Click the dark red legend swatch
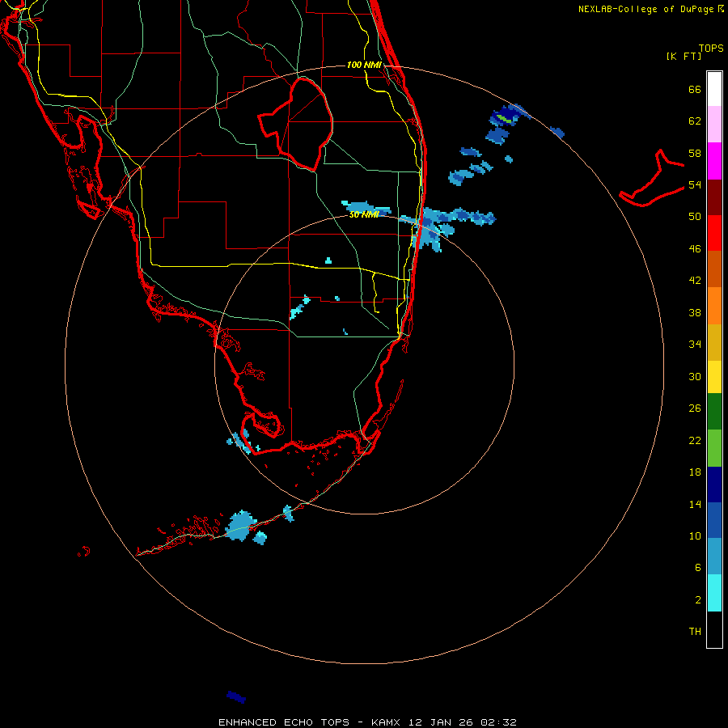Screen dimensions: 728x728 [x=714, y=197]
